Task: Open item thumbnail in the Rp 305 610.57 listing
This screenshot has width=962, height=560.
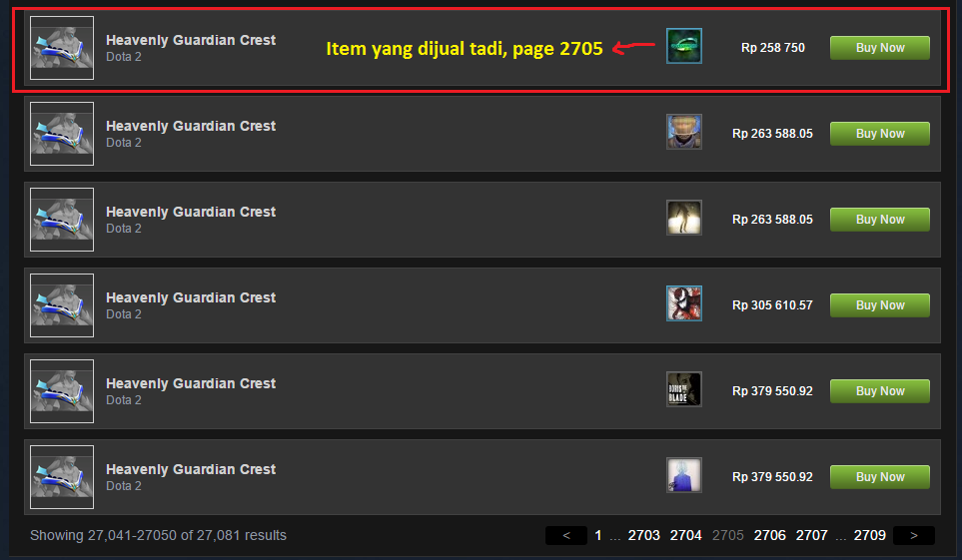Action: 62,305
